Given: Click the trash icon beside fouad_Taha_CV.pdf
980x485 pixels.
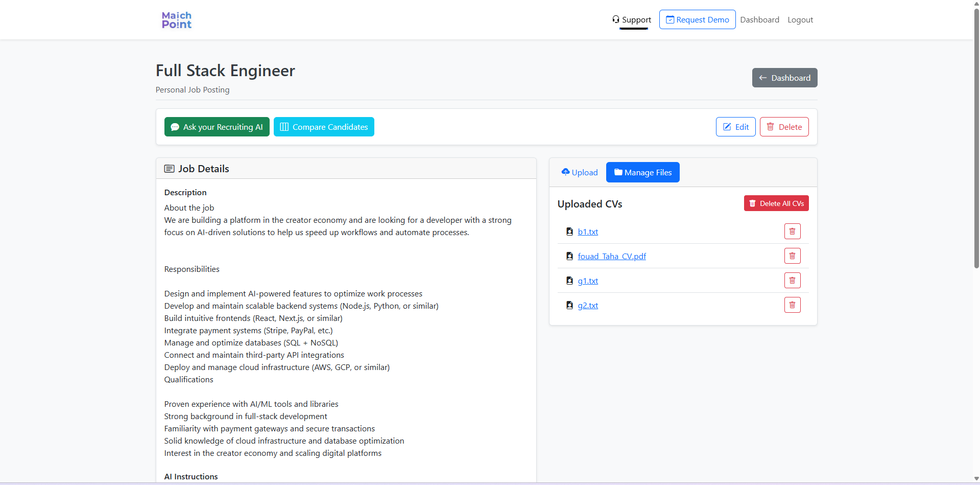Looking at the screenshot, I should pyautogui.click(x=792, y=256).
